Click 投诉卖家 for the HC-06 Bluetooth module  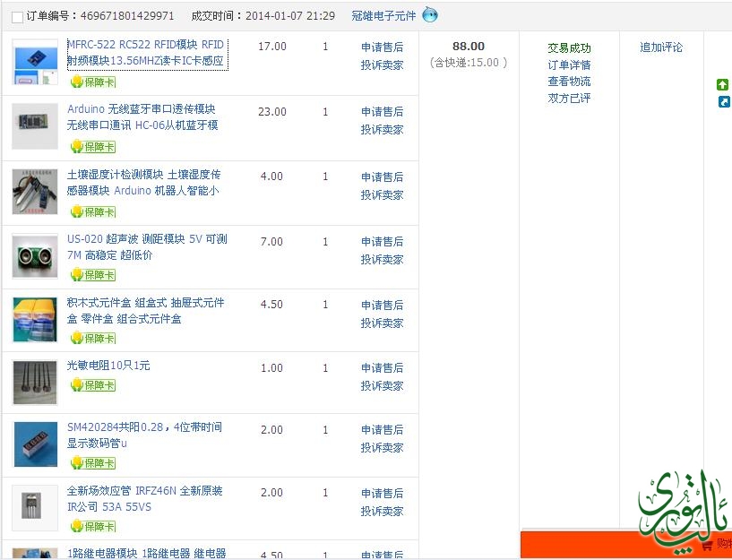(x=382, y=129)
